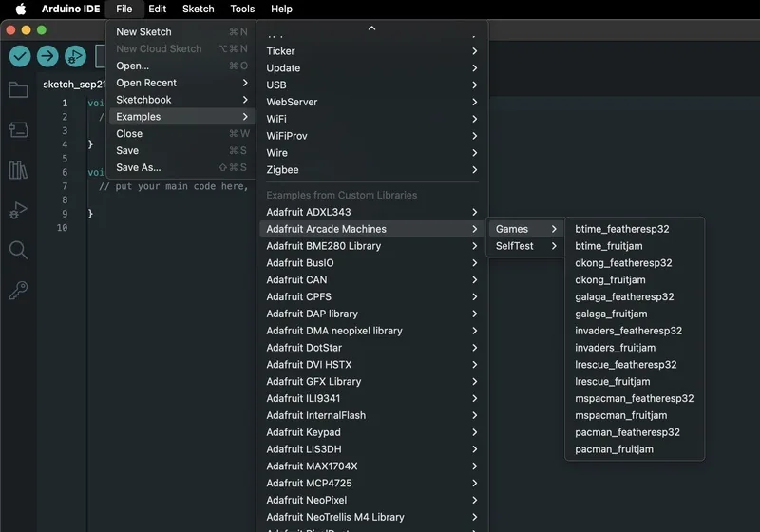
Task: Open lrescue_featheresp32 example
Action: 635,365
